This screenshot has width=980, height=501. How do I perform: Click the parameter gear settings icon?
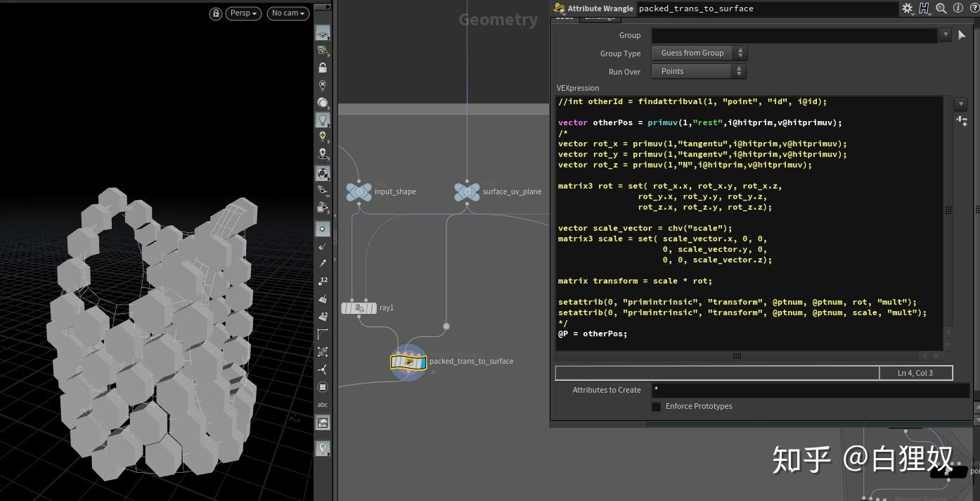pyautogui.click(x=908, y=8)
